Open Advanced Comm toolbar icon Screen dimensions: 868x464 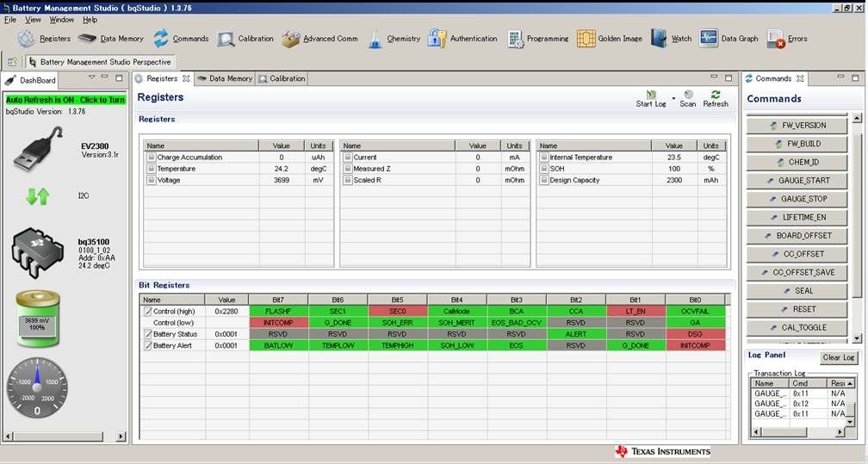coord(291,39)
